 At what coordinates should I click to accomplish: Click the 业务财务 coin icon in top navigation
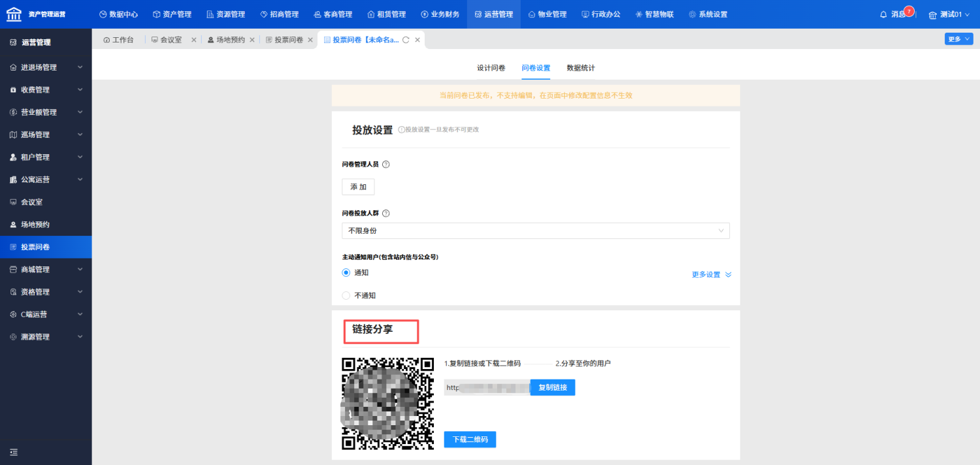click(x=425, y=14)
